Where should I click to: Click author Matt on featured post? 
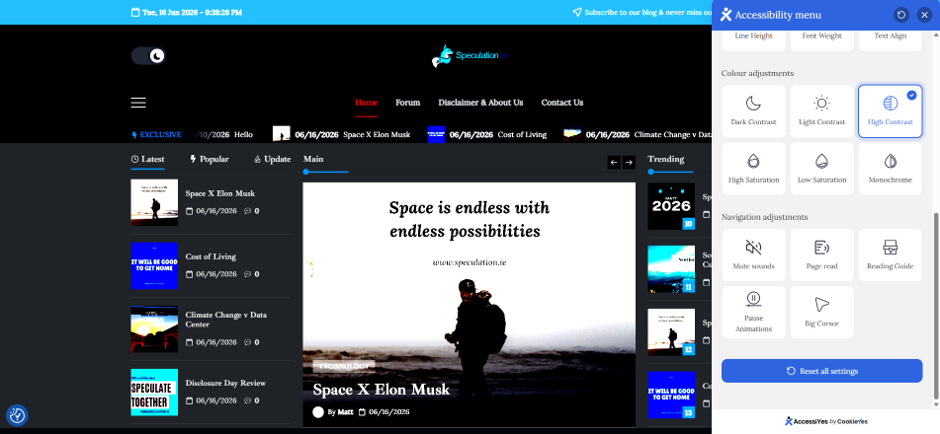tap(345, 412)
